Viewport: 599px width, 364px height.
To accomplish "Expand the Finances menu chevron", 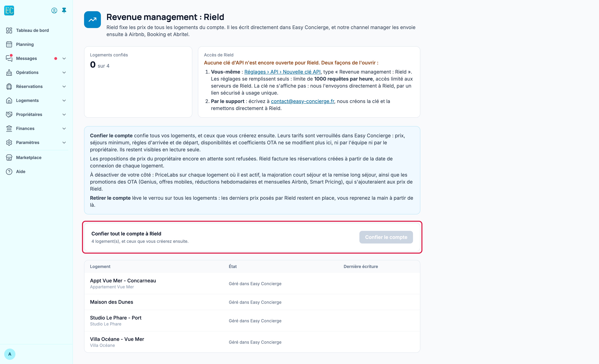I will [64, 129].
